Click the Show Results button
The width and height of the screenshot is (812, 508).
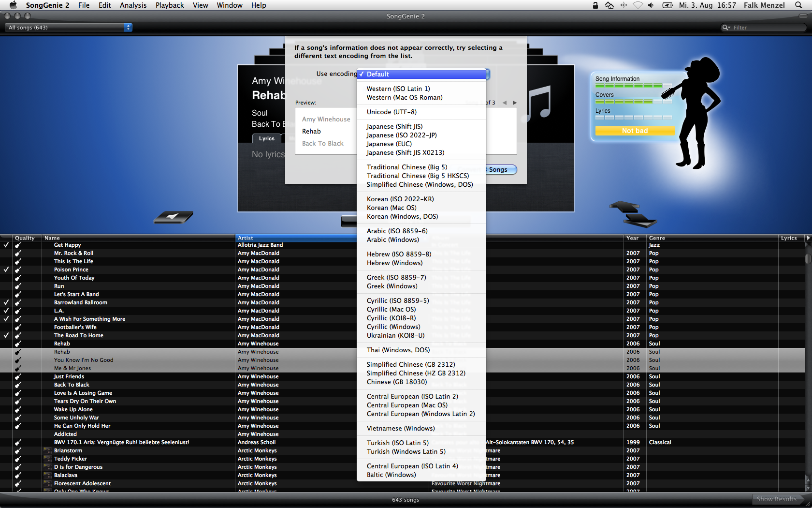point(777,499)
